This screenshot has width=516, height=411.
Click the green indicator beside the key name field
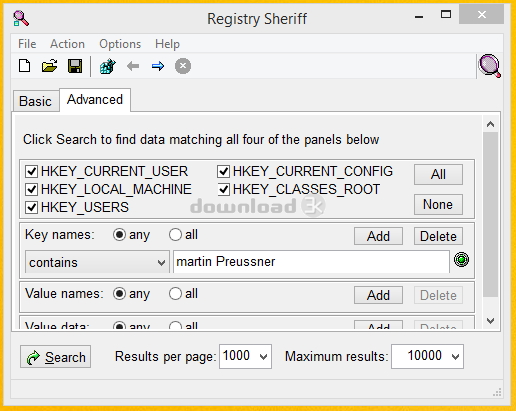461,259
